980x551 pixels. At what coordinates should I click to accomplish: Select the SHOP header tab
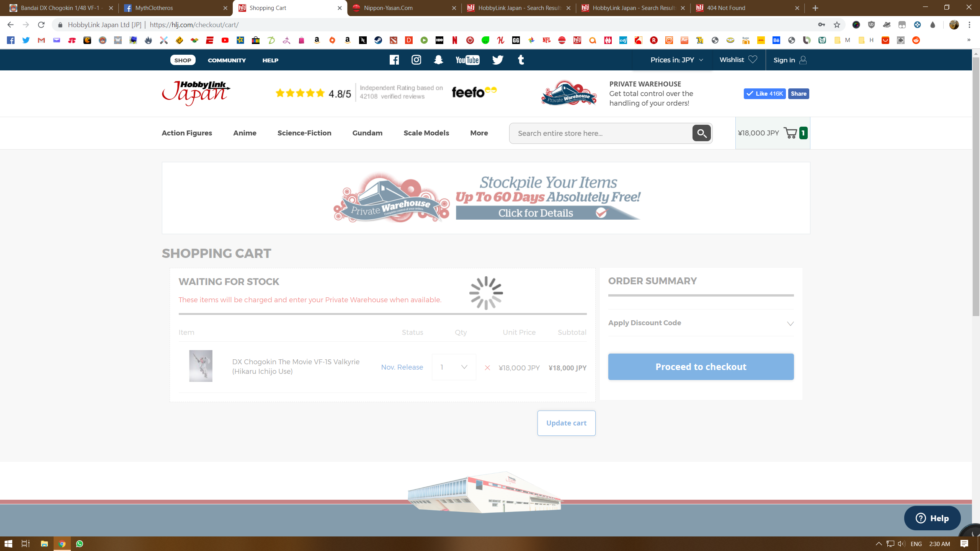(x=183, y=60)
